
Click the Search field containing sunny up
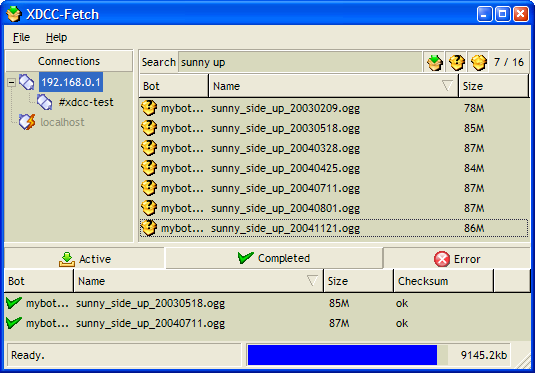click(300, 62)
